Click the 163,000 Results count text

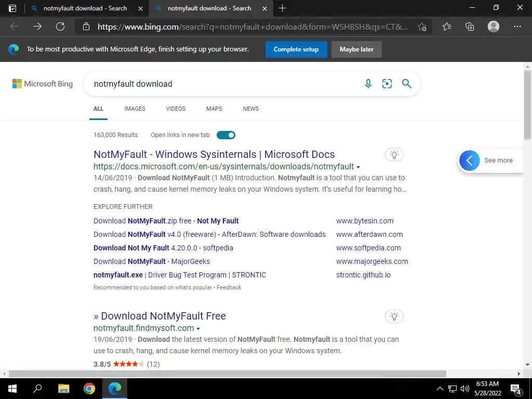(x=116, y=135)
